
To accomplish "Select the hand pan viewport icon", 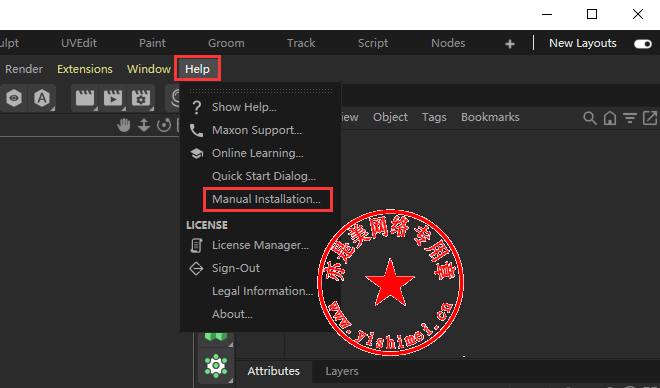I will (x=124, y=125).
